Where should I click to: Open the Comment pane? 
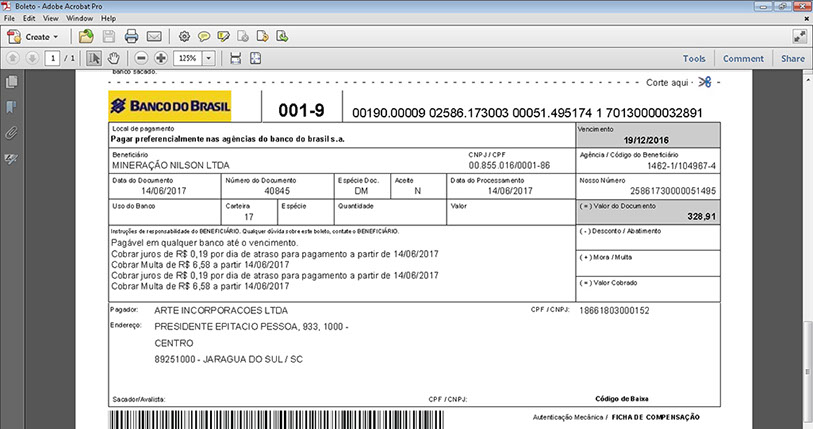point(743,59)
